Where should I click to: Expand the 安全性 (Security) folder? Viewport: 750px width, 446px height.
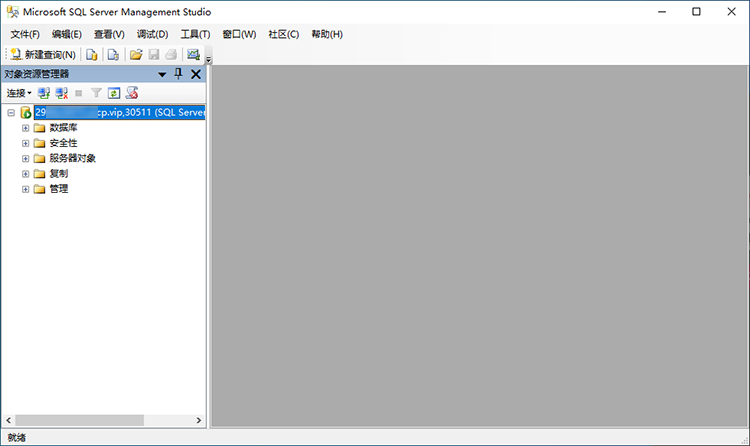[x=26, y=143]
